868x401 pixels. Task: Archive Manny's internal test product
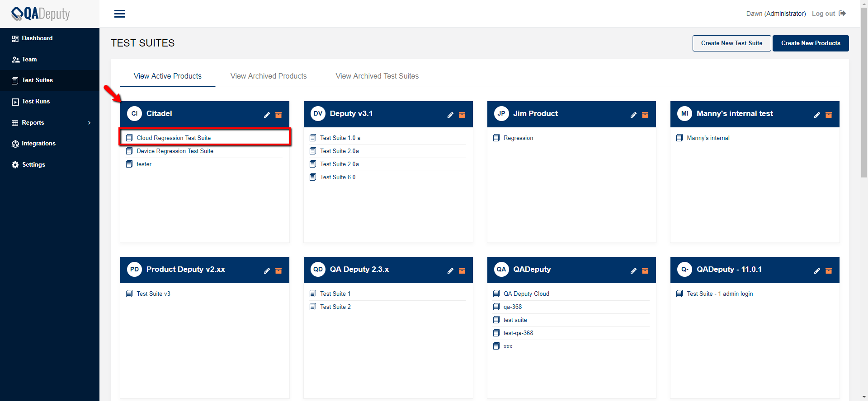pyautogui.click(x=829, y=115)
